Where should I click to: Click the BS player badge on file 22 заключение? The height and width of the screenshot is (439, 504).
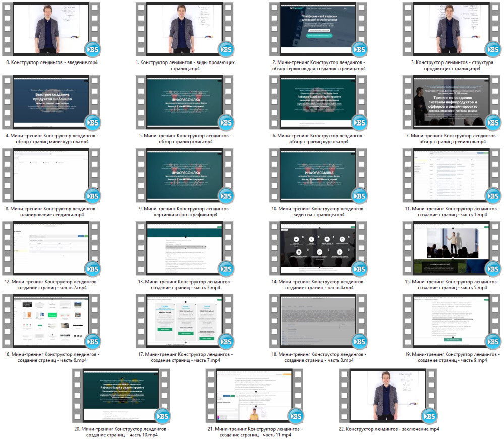pyautogui.click(x=429, y=416)
